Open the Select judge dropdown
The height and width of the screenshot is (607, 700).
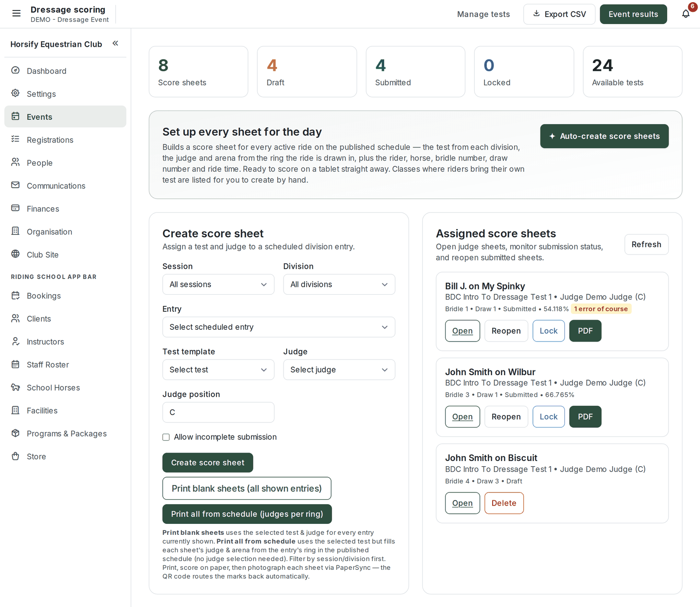(339, 370)
